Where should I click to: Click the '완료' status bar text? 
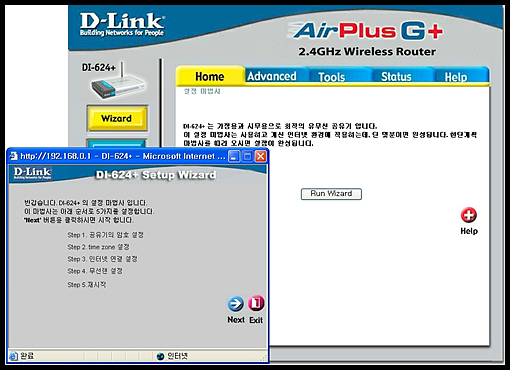click(x=27, y=356)
